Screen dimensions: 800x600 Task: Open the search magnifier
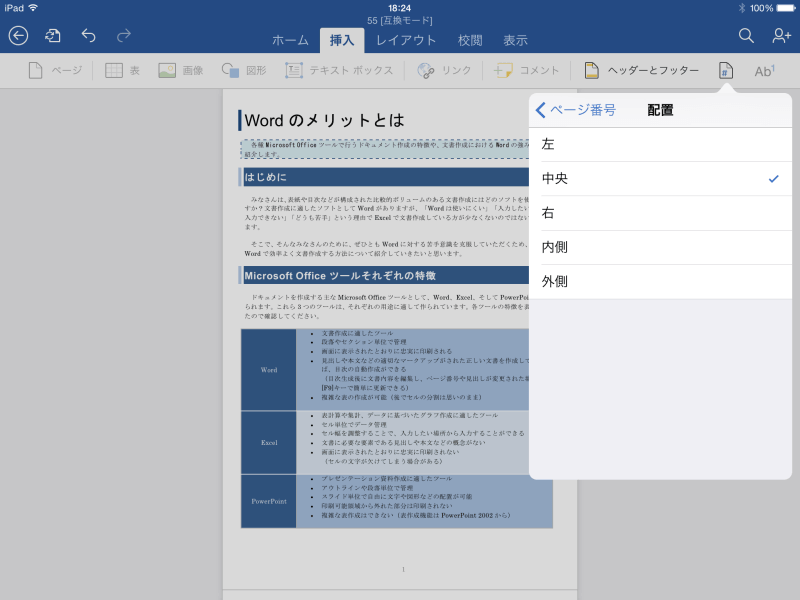click(746, 36)
